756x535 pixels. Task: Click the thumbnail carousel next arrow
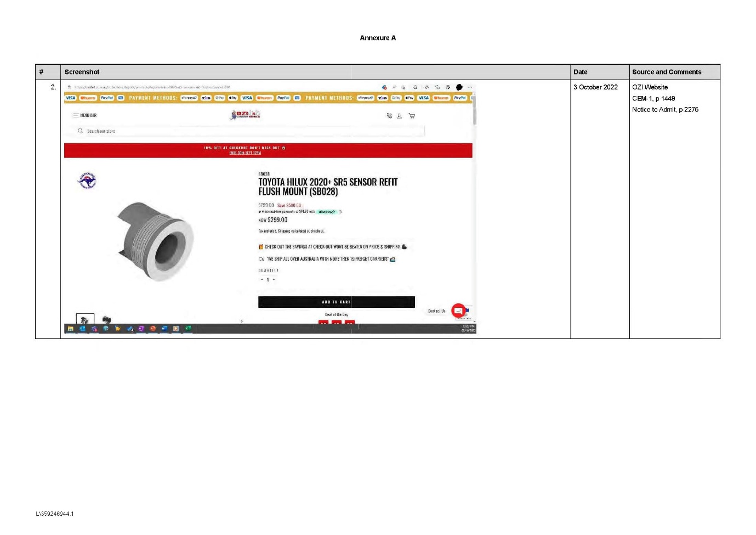coord(242,321)
